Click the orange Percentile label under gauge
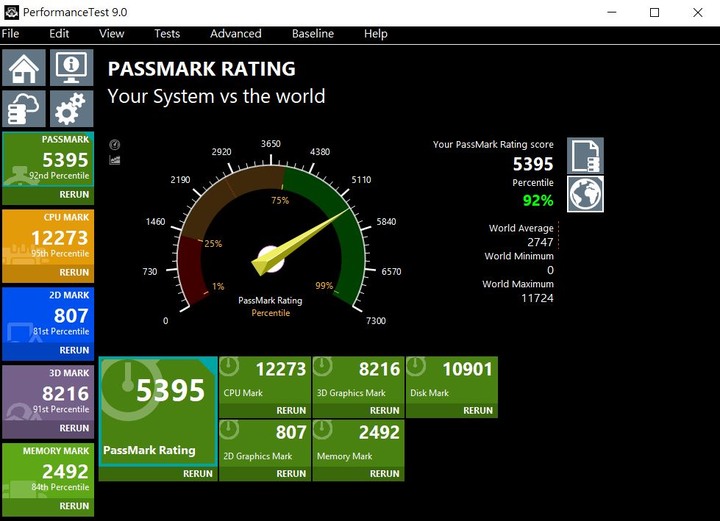 [x=270, y=313]
